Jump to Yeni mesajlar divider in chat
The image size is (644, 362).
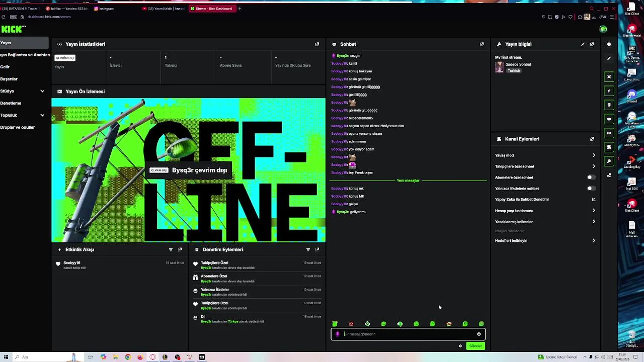click(408, 180)
